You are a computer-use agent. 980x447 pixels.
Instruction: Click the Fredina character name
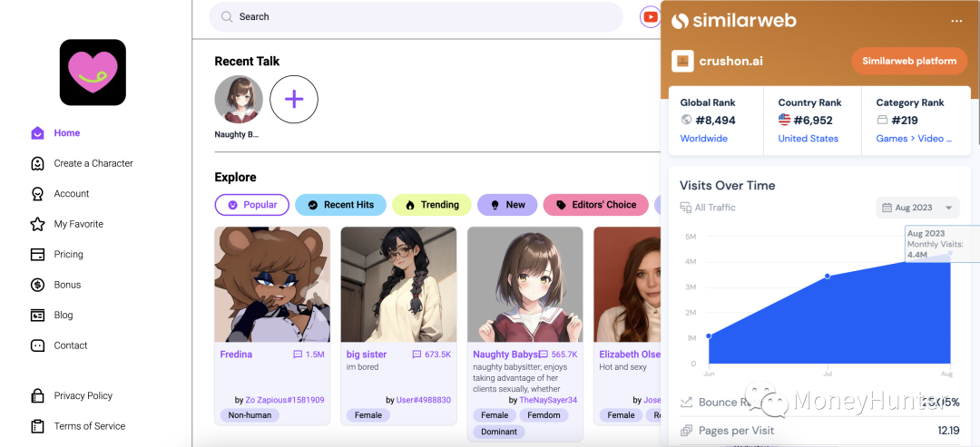236,355
